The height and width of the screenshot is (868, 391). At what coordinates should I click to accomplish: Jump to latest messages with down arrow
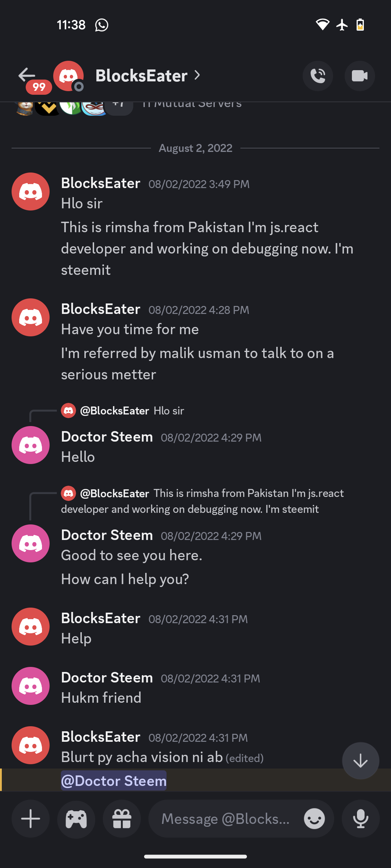[x=361, y=761]
